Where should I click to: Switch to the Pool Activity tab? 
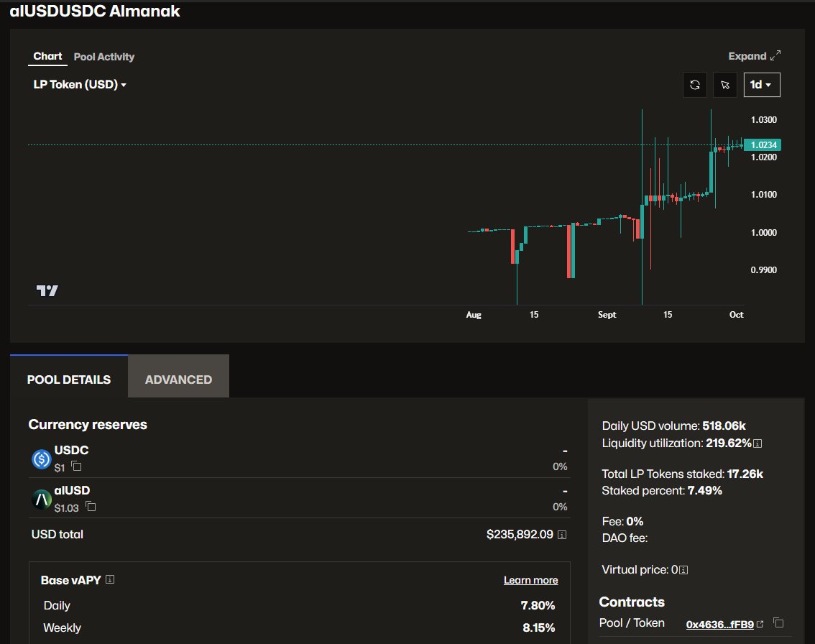pyautogui.click(x=104, y=57)
